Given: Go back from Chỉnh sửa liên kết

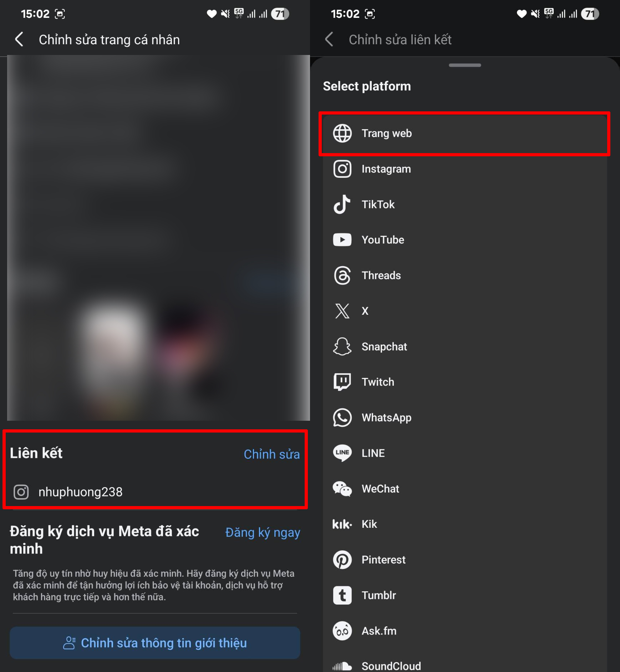Looking at the screenshot, I should [330, 39].
